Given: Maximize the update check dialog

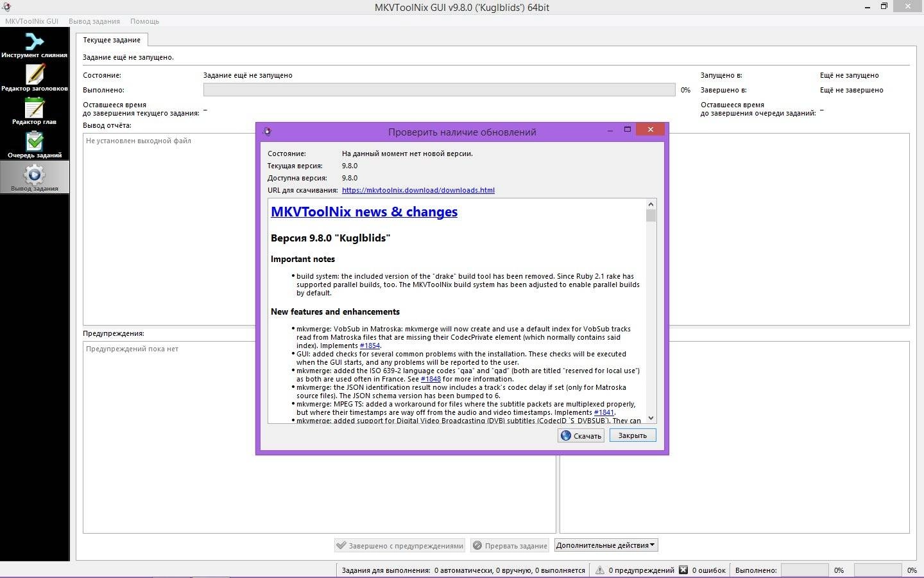Looking at the screenshot, I should (x=628, y=130).
